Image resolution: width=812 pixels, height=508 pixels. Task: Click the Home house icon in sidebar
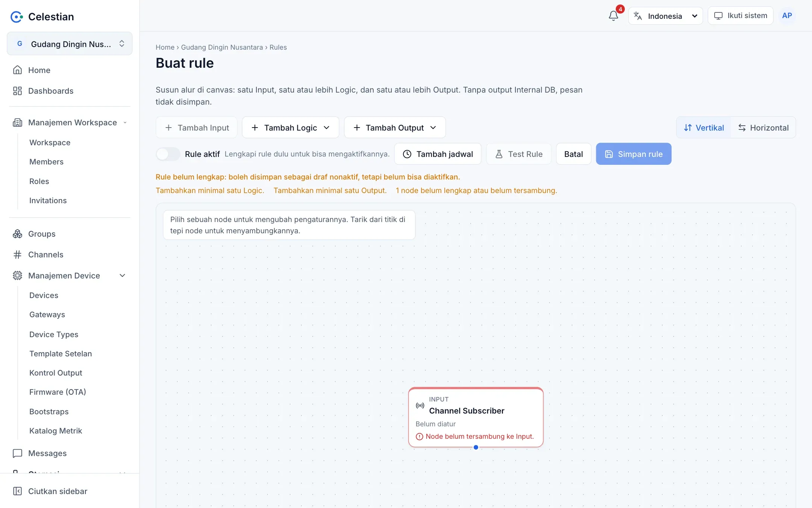click(x=17, y=70)
